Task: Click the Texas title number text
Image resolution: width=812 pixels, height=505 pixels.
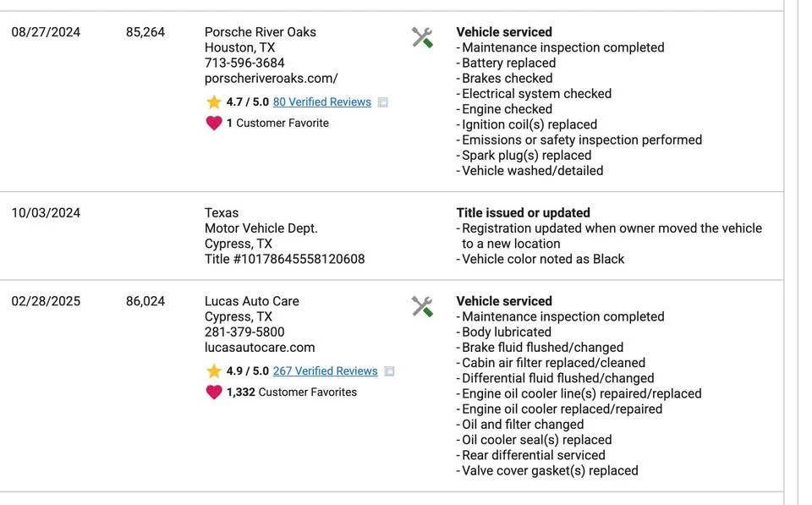Action: (x=284, y=259)
